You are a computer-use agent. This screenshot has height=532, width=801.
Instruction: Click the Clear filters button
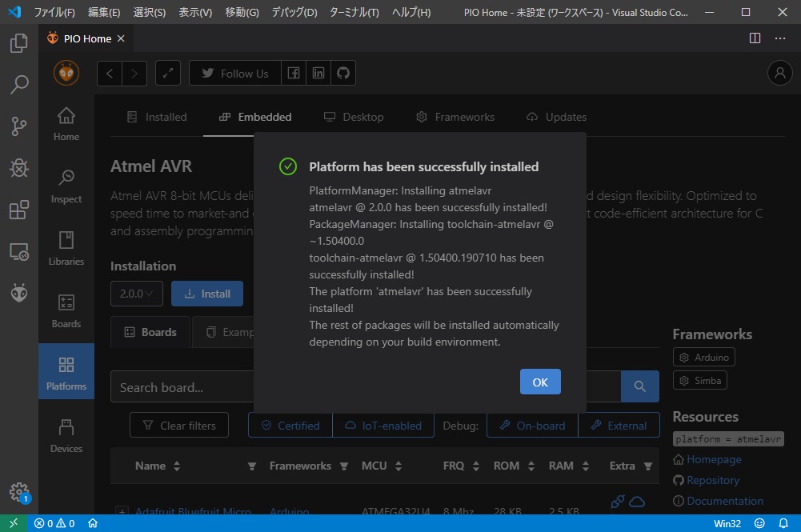(178, 426)
